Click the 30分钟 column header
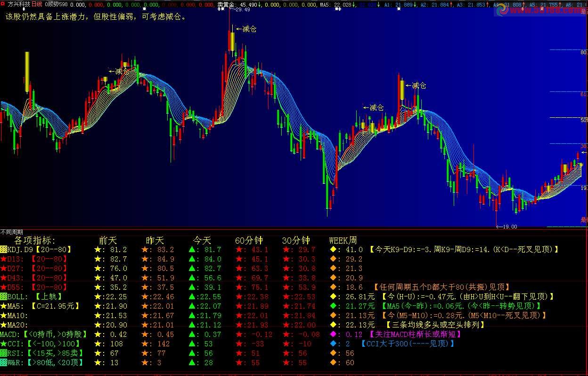The height and width of the screenshot is (376, 588). [296, 240]
